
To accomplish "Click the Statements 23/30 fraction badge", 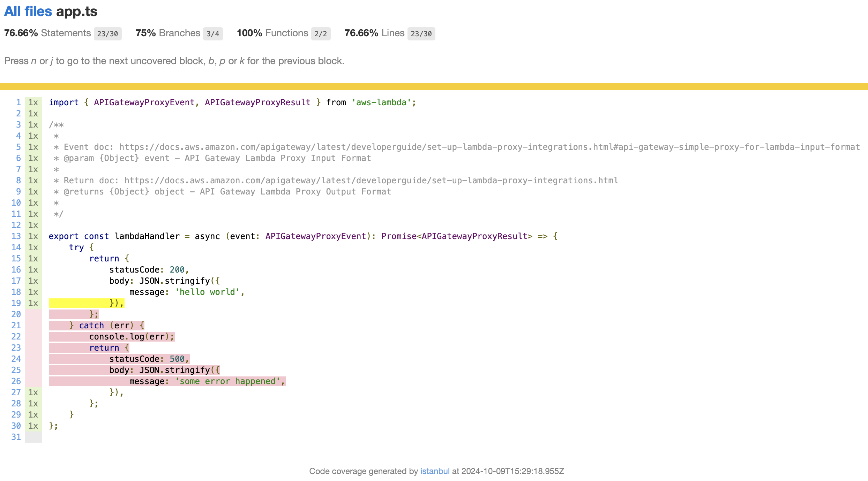I will click(x=107, y=34).
